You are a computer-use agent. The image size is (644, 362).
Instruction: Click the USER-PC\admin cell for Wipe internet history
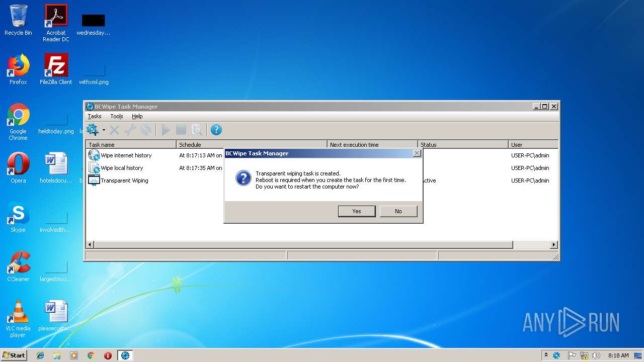530,155
